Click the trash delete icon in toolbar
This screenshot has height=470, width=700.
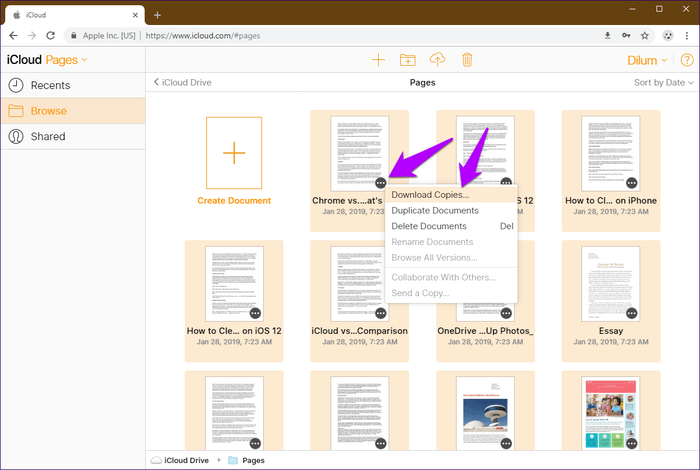[467, 59]
